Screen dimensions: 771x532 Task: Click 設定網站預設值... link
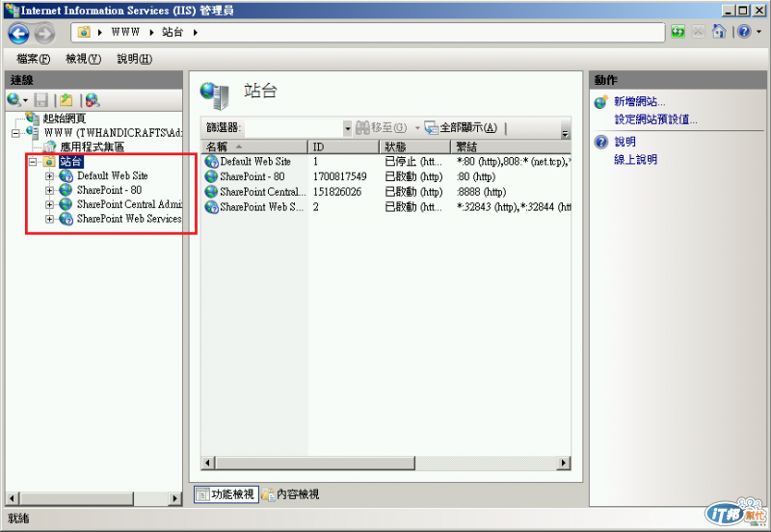[656, 120]
